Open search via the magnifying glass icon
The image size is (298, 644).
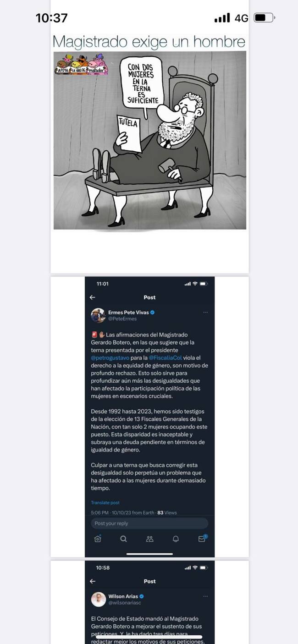pos(123,539)
